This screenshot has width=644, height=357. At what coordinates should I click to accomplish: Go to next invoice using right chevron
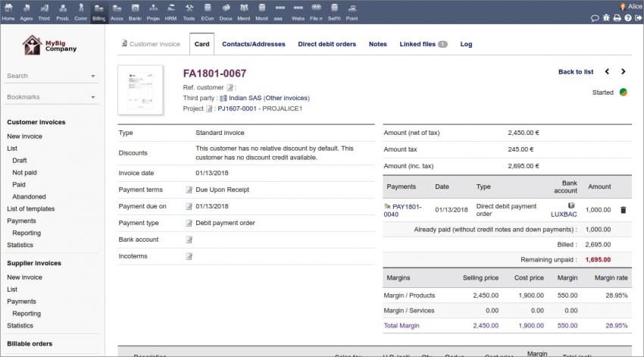point(624,72)
